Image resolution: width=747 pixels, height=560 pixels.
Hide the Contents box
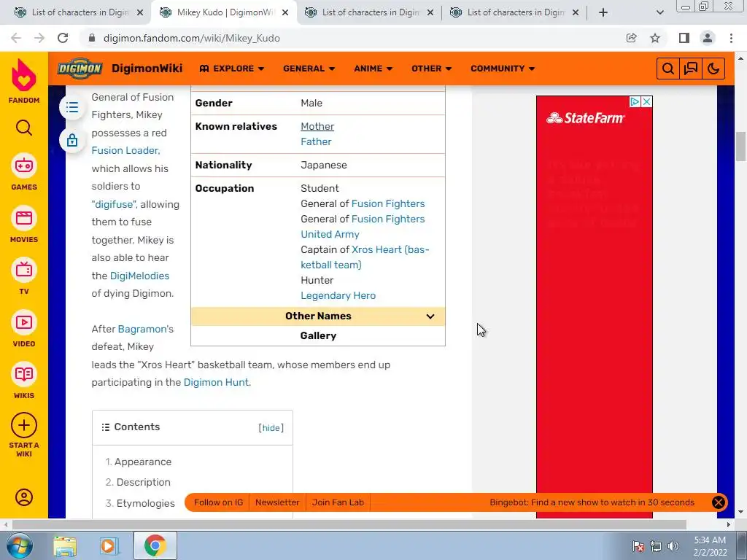pos(271,427)
